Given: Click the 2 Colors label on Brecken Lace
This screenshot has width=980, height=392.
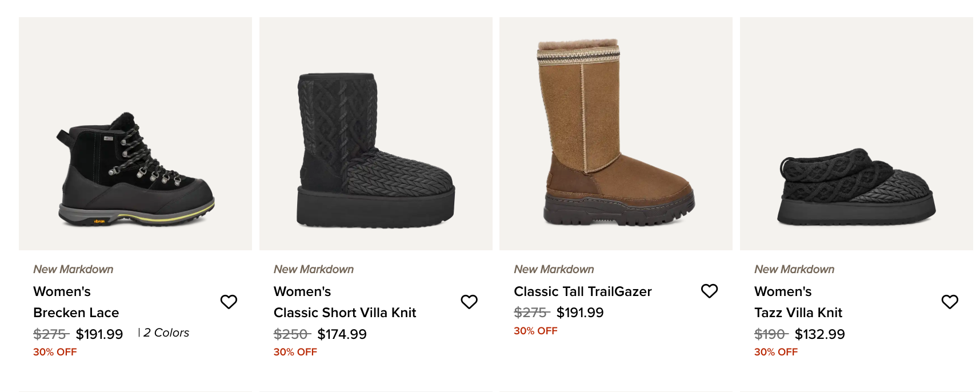Looking at the screenshot, I should [166, 333].
